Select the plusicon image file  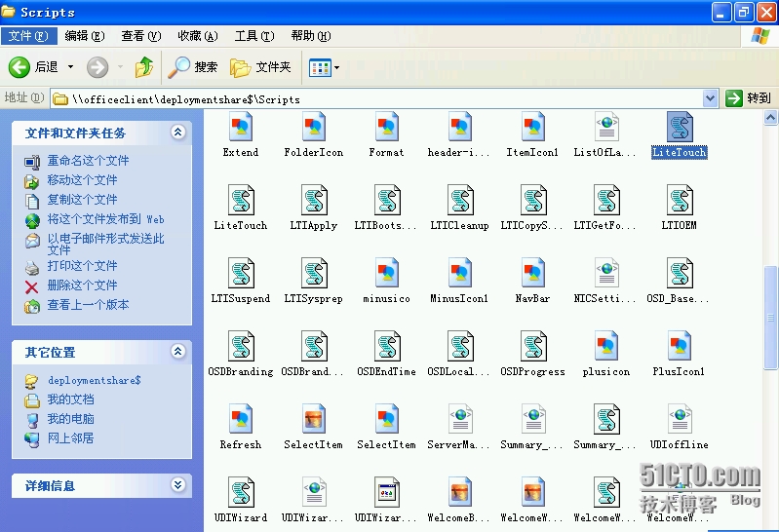pyautogui.click(x=605, y=353)
